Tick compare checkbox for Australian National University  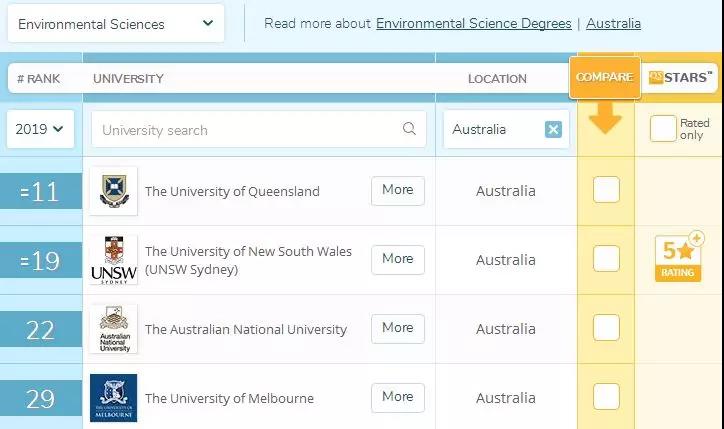click(x=606, y=327)
